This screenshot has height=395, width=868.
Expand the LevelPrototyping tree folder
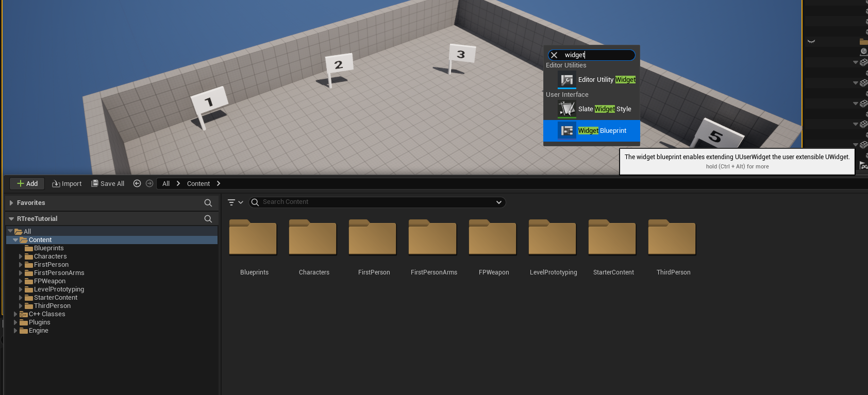pyautogui.click(x=21, y=289)
